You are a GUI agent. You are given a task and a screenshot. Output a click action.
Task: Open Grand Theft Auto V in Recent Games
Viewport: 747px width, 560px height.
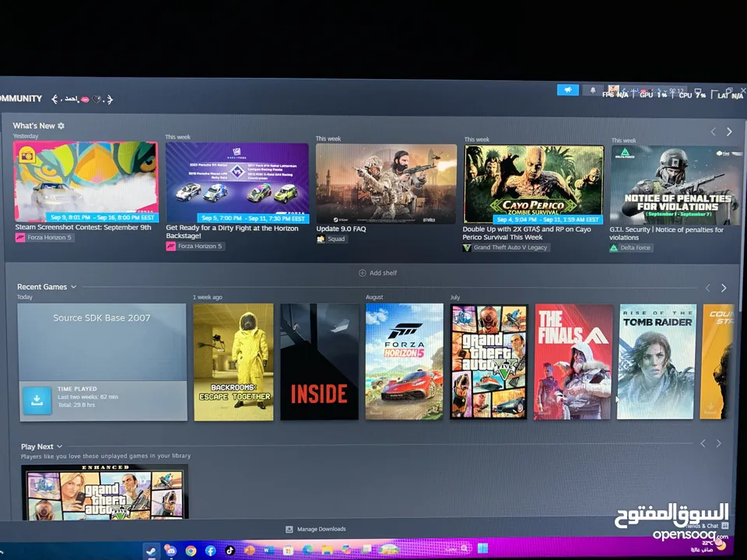[489, 362]
